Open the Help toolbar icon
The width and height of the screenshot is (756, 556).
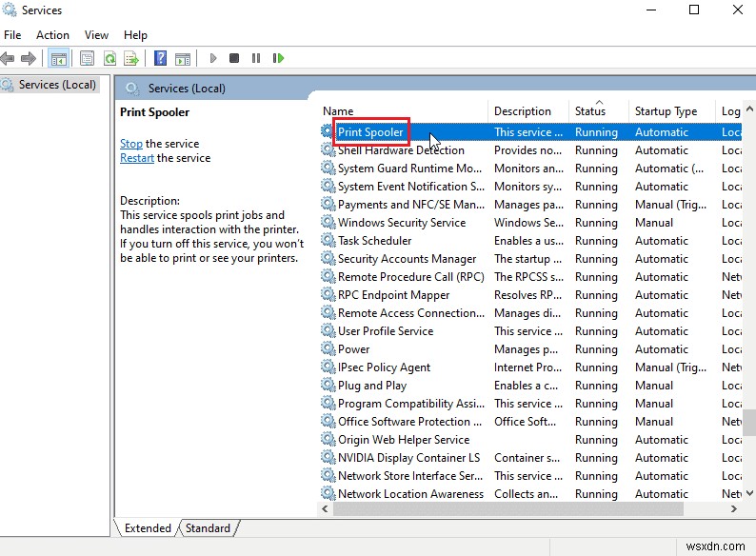point(160,58)
